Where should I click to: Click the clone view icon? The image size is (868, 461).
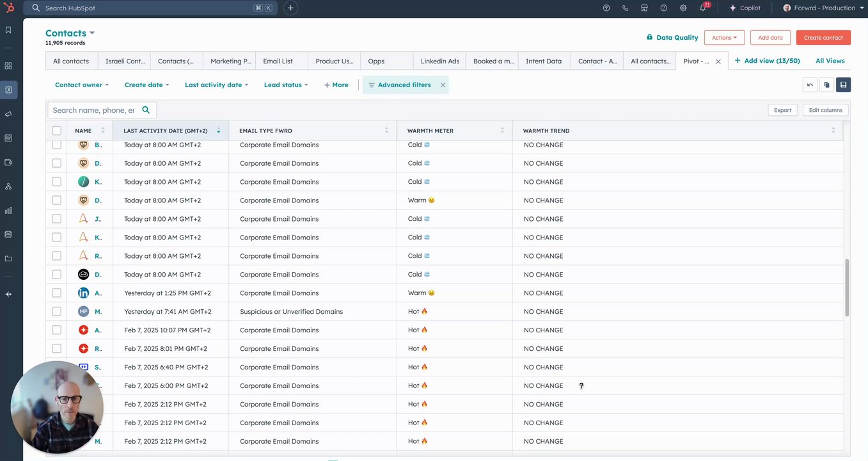coord(826,85)
